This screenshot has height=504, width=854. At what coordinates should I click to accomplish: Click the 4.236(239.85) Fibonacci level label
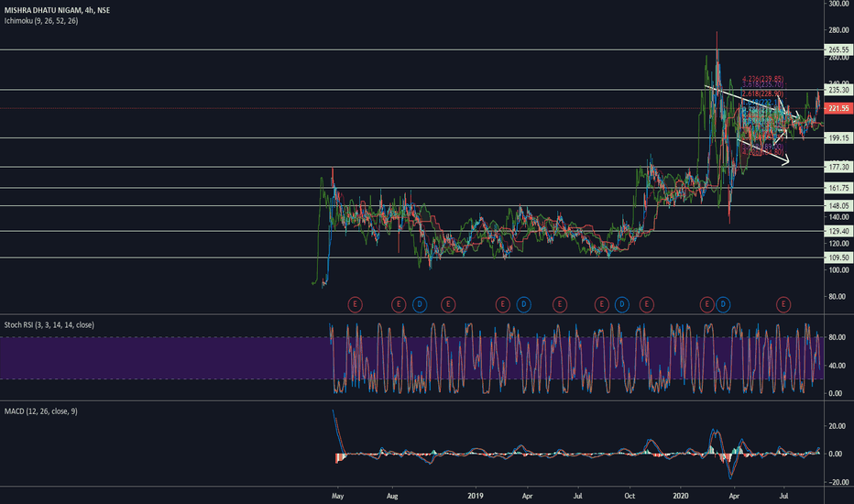tap(762, 79)
